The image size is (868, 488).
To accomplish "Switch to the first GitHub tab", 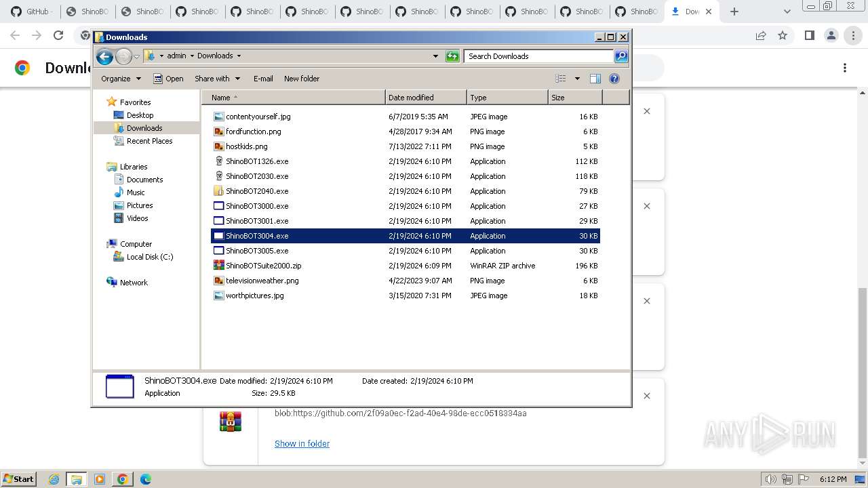I will (32, 12).
